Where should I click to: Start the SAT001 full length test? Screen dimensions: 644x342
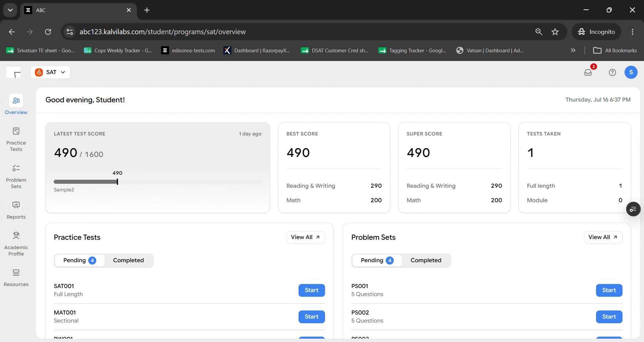(x=312, y=290)
